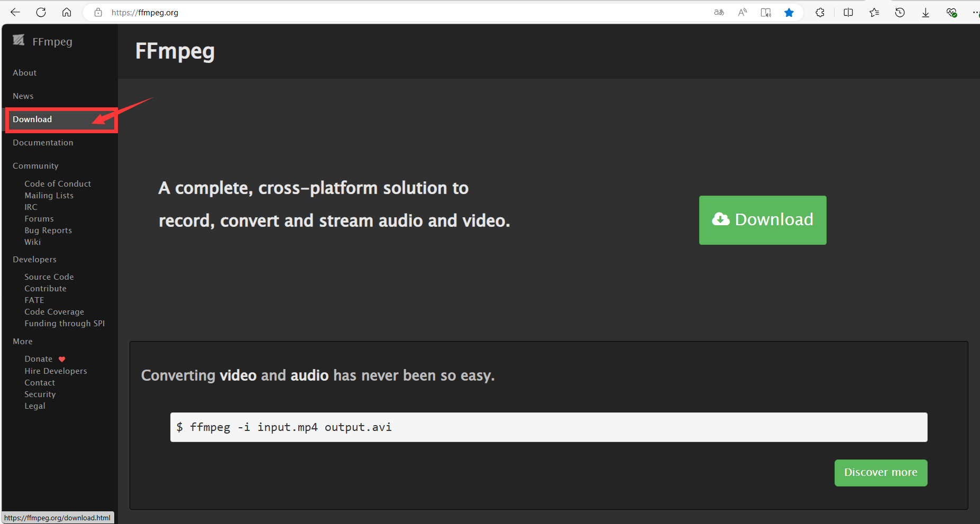Image resolution: width=980 pixels, height=524 pixels.
Task: Open the Documentation page
Action: (43, 143)
